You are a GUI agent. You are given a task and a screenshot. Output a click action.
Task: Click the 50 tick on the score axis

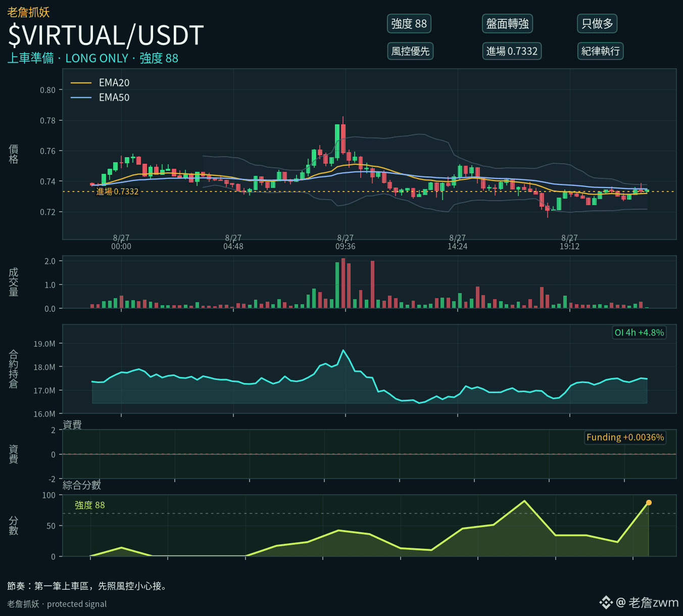click(51, 526)
